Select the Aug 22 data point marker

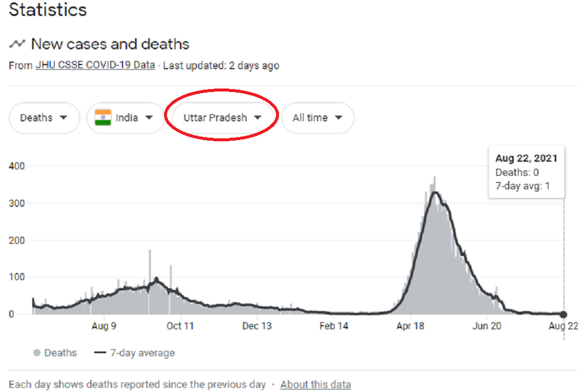[x=563, y=314]
